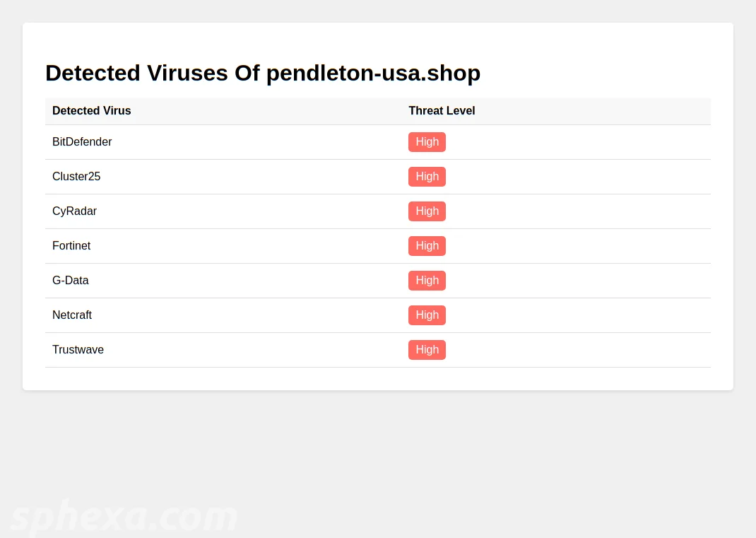
Task: Select the BitDefender row name
Action: (x=82, y=142)
